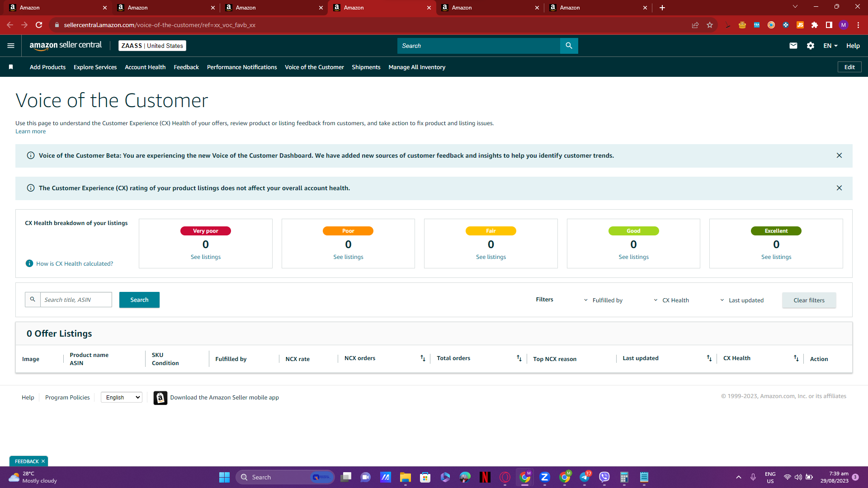The height and width of the screenshot is (488, 868).
Task: Open Explore Services in the favorites bar
Action: click(95, 67)
